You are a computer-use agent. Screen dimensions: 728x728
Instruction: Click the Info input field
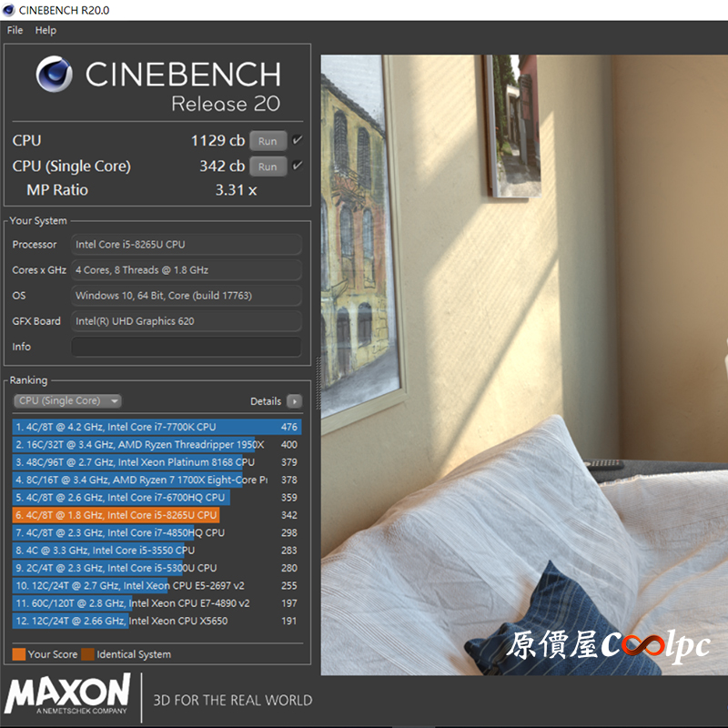tap(187, 347)
